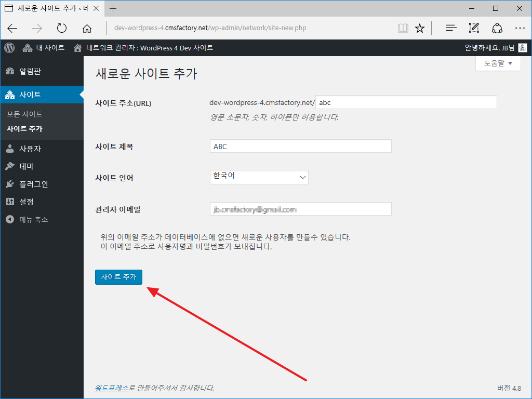Open reading view book icon
532x399 pixels.
[403, 28]
